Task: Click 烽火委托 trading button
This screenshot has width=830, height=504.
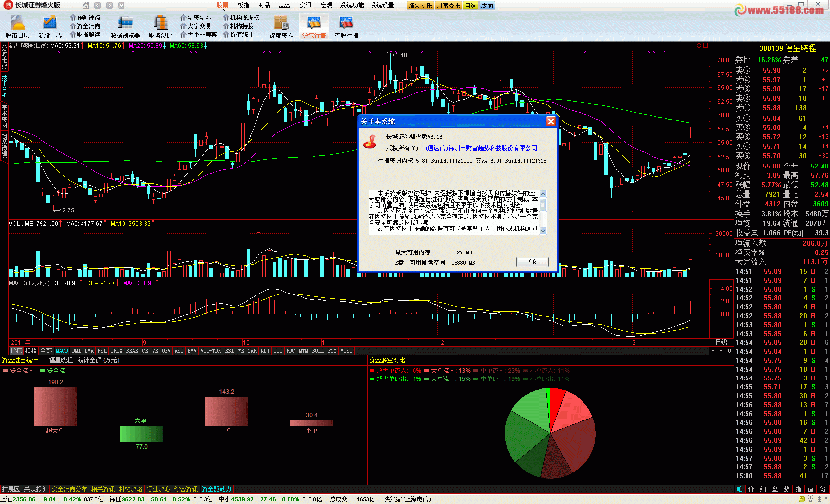Action: click(x=420, y=6)
